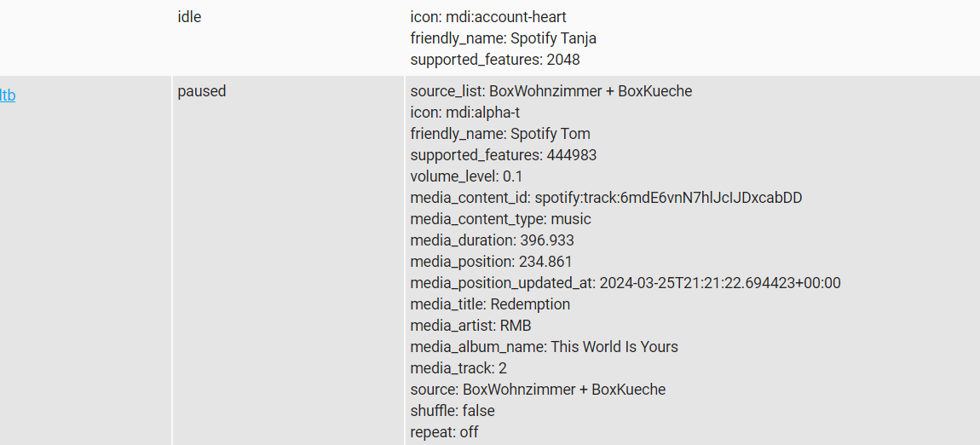Image resolution: width=980 pixels, height=445 pixels.
Task: Click the 'media_content_type: music' attribute
Action: tap(500, 219)
